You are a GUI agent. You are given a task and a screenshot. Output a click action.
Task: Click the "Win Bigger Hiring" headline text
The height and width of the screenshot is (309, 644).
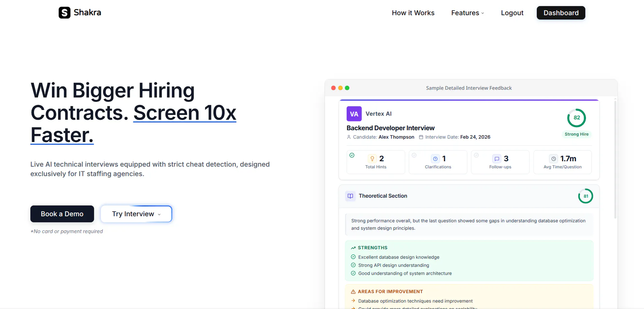click(113, 90)
